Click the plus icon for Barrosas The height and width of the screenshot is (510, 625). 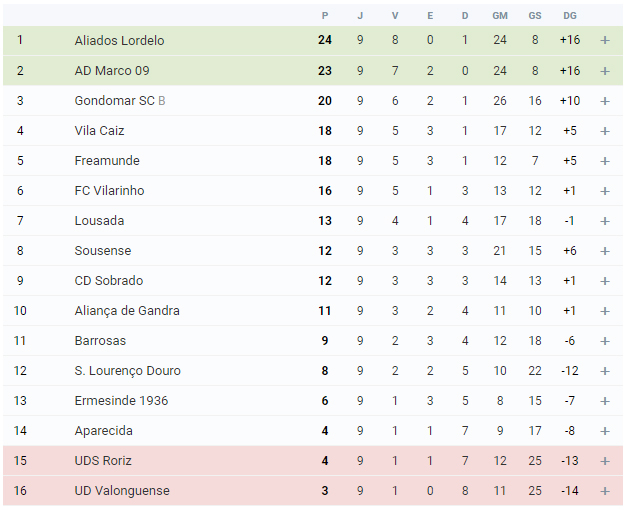(605, 341)
